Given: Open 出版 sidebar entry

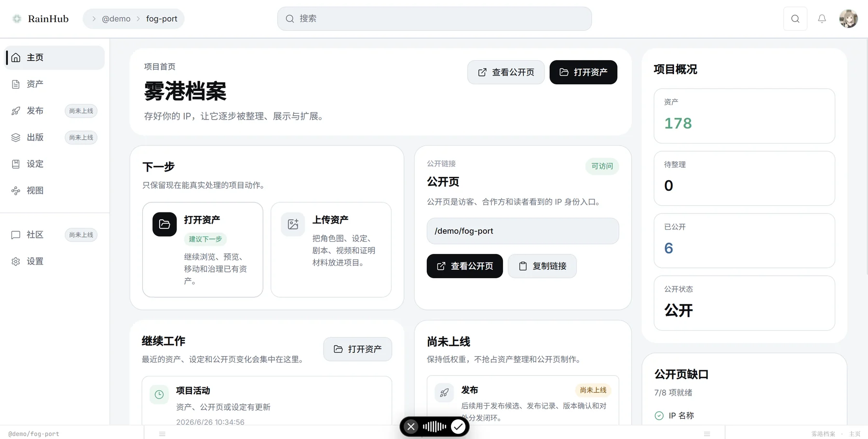Looking at the screenshot, I should 54,137.
